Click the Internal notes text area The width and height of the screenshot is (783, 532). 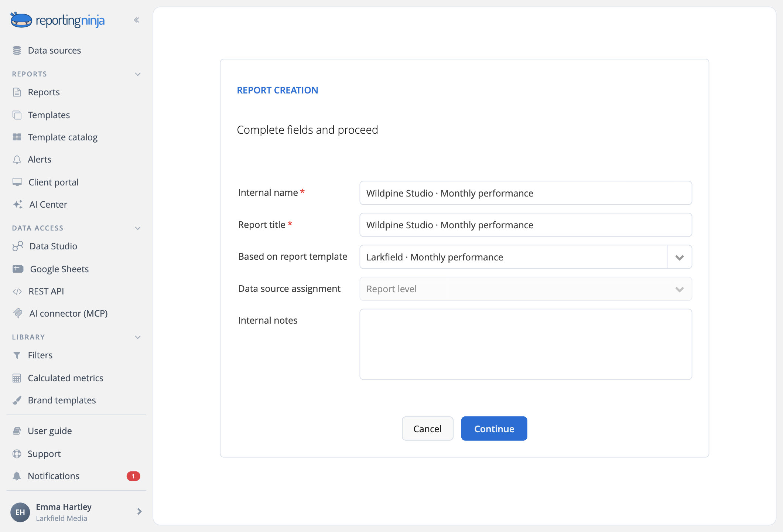pos(526,344)
